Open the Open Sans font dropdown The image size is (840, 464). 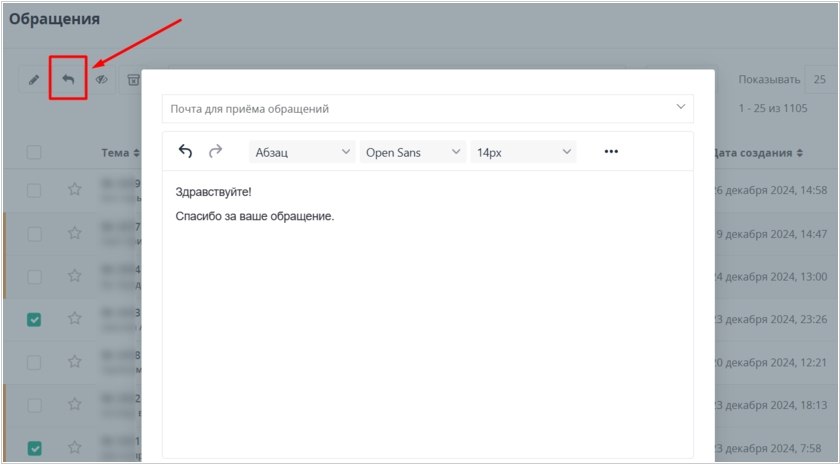tap(413, 152)
